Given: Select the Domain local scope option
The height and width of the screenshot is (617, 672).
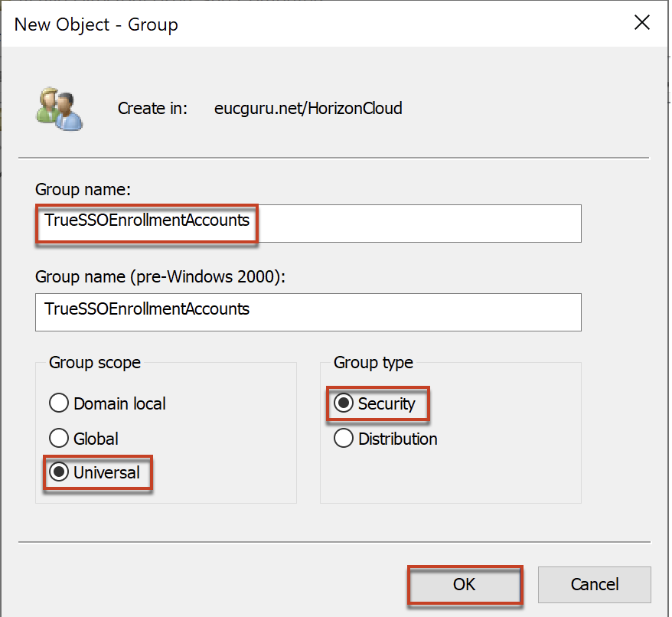Looking at the screenshot, I should click(59, 403).
